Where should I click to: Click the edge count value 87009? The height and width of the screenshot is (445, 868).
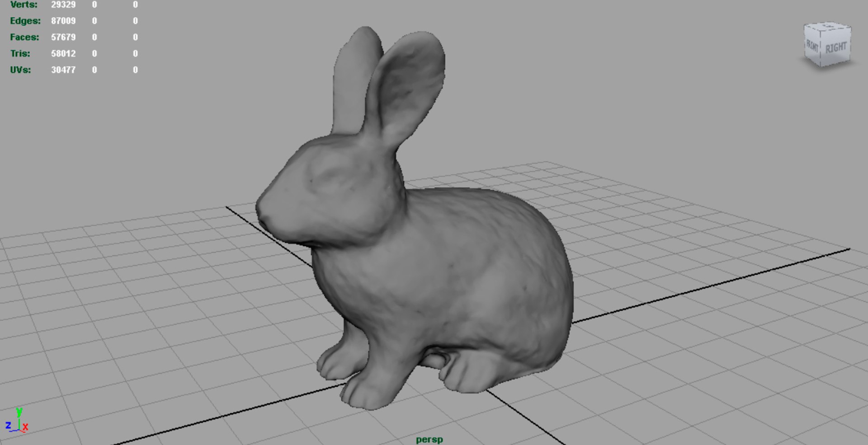(63, 21)
